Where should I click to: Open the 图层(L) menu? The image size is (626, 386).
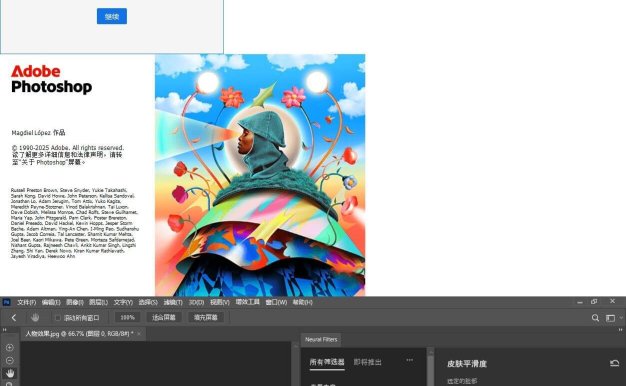[98, 302]
